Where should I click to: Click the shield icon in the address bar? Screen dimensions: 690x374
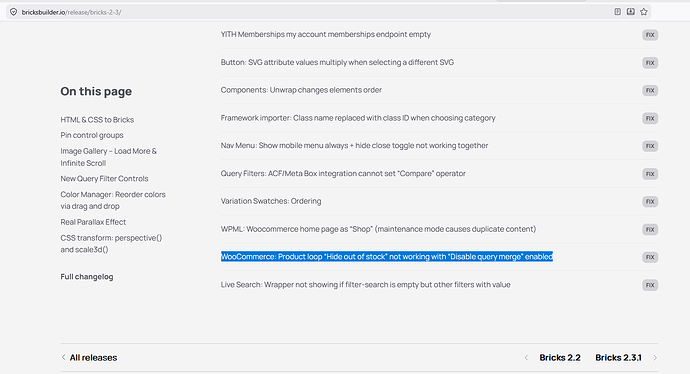tap(14, 12)
